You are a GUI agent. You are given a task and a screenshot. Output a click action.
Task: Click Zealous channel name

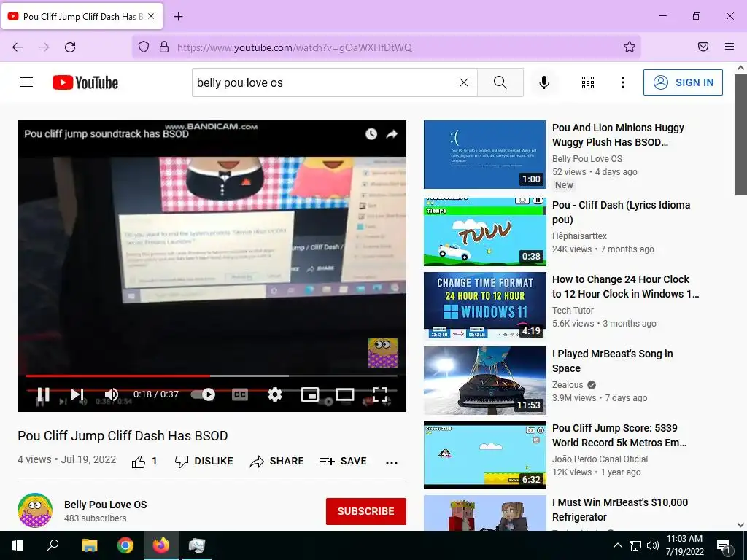coord(568,385)
